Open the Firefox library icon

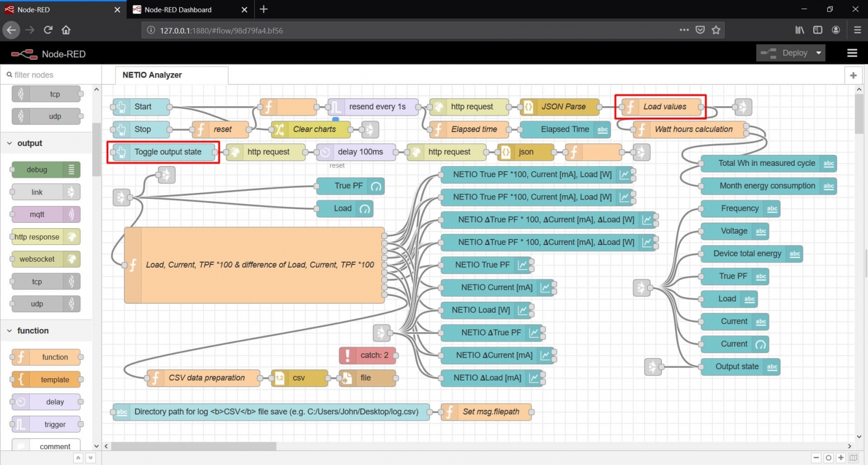(800, 30)
